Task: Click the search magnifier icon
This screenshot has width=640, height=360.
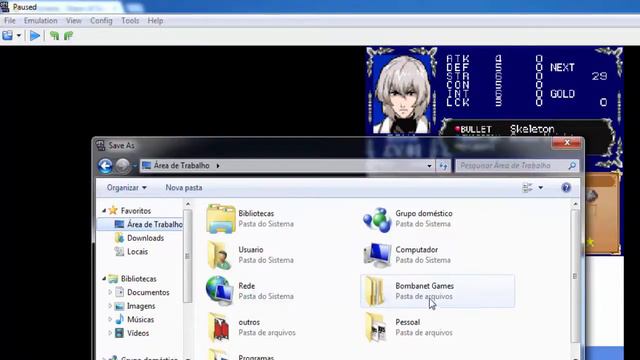Action: point(572,166)
